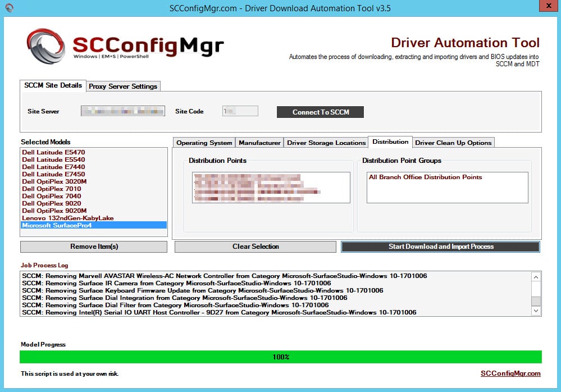The image size is (561, 392).
Task: Click the Model Progress bar at 100%
Action: click(x=281, y=357)
